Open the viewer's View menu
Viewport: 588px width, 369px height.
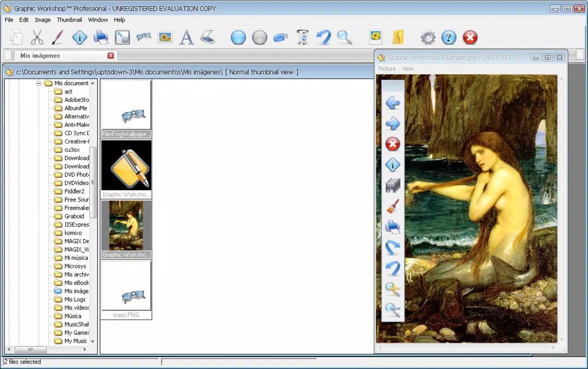[408, 69]
